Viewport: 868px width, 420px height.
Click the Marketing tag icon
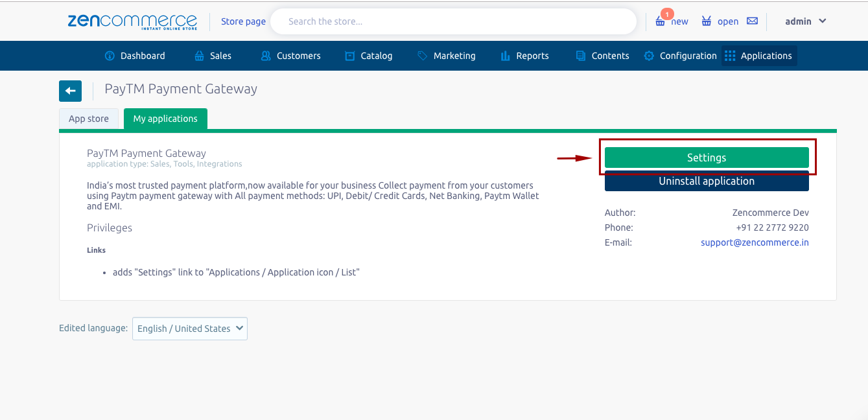[423, 56]
